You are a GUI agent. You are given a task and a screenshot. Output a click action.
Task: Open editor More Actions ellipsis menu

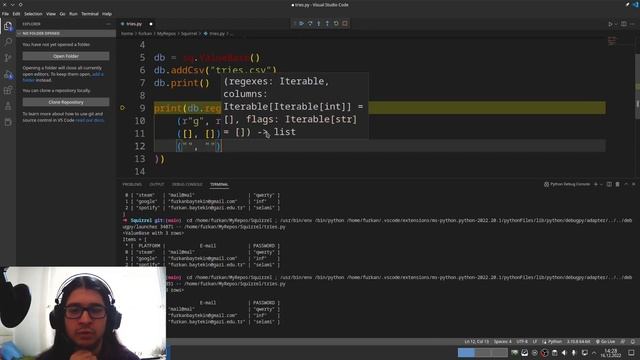[632, 24]
